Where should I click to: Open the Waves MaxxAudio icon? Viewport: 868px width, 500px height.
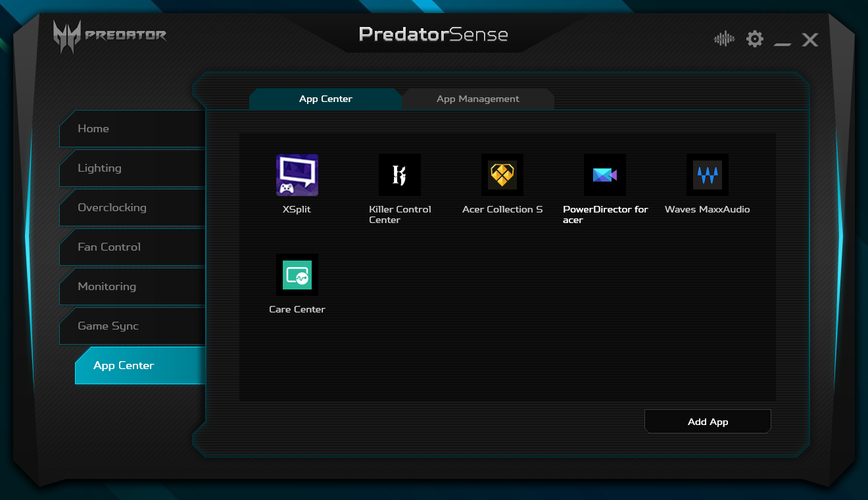[x=707, y=175]
